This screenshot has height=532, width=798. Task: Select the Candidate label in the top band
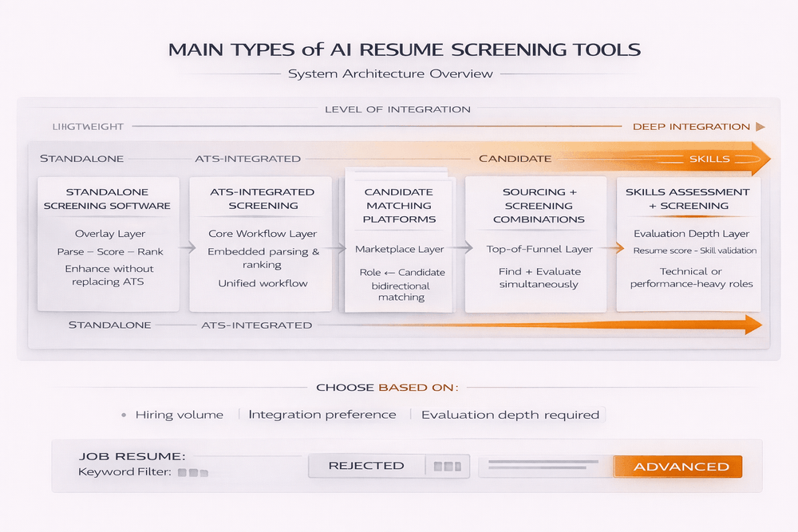pyautogui.click(x=515, y=159)
